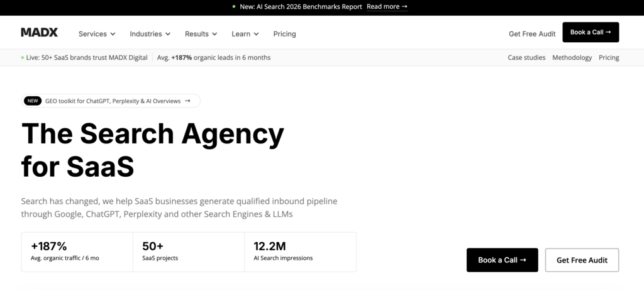Open the Methodology link
644x290 pixels.
[572, 57]
